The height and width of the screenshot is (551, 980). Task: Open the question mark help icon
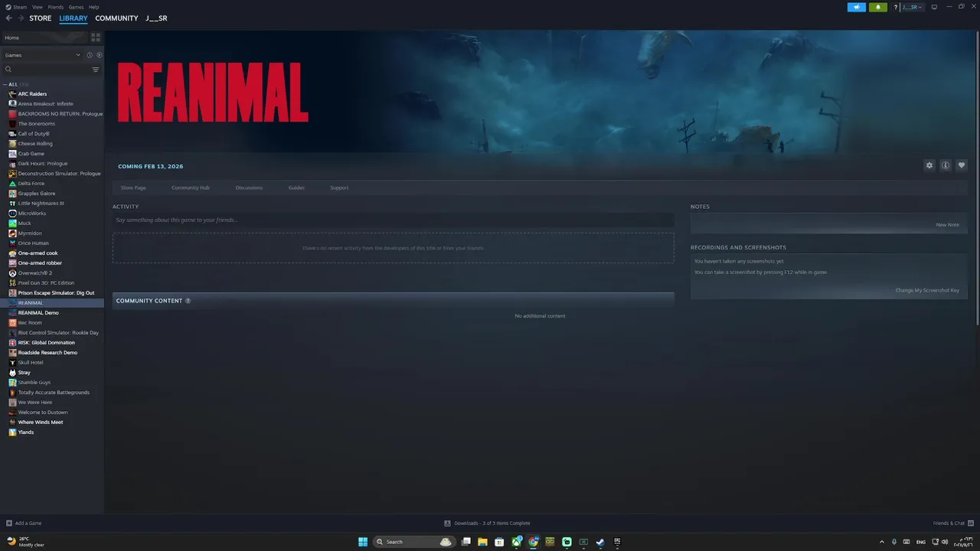click(896, 7)
